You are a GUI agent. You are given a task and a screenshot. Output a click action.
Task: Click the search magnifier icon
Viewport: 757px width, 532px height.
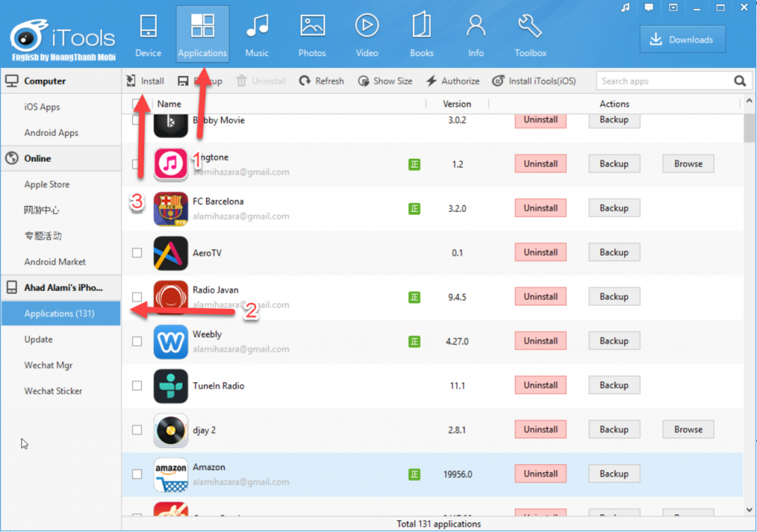tap(739, 81)
